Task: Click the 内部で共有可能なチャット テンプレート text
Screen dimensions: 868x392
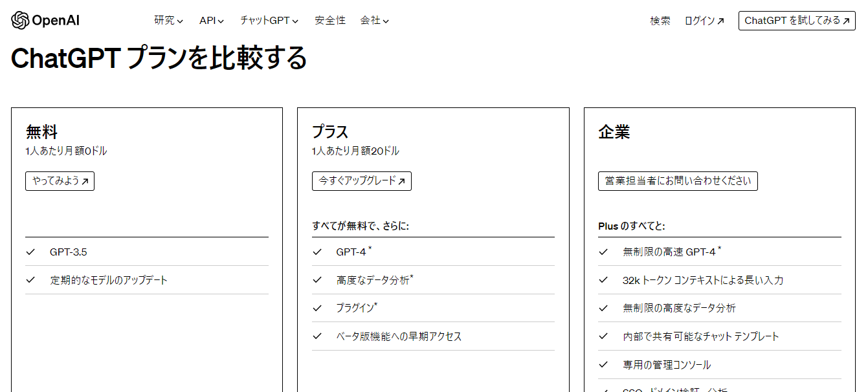Action: pyautogui.click(x=701, y=336)
